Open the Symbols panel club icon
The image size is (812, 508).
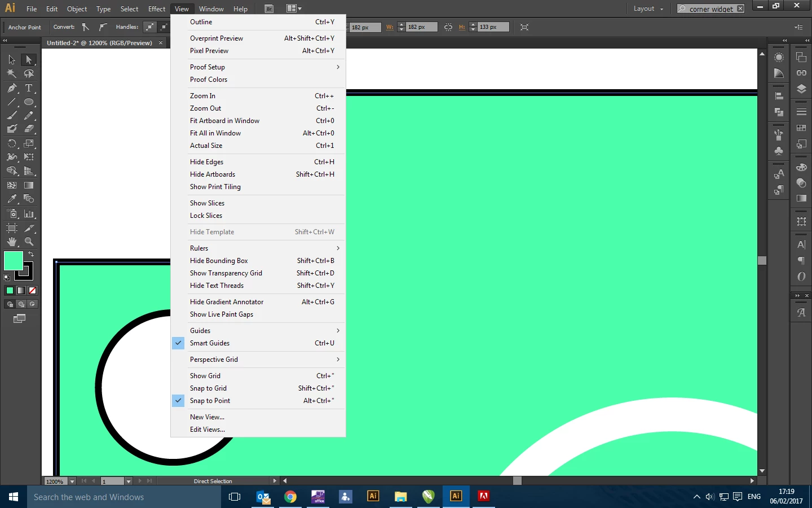point(779,151)
